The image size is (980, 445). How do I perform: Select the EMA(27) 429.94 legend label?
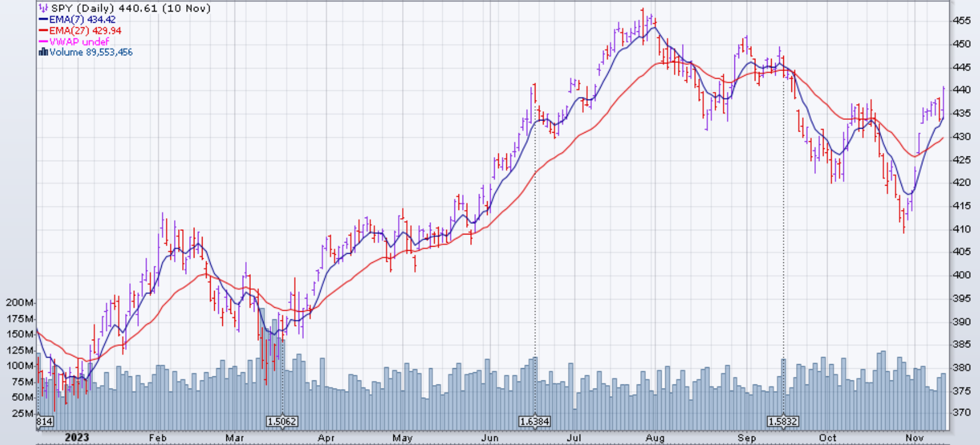click(85, 31)
